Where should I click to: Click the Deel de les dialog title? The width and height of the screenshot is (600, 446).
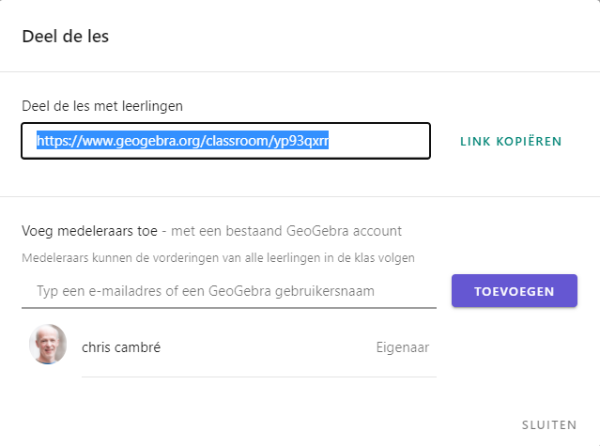65,37
